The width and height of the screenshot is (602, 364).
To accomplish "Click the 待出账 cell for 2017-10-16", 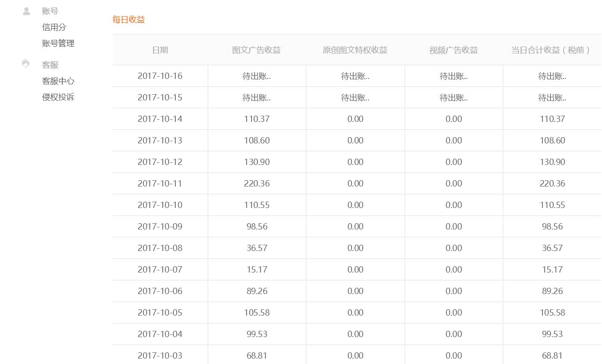I will [x=257, y=76].
